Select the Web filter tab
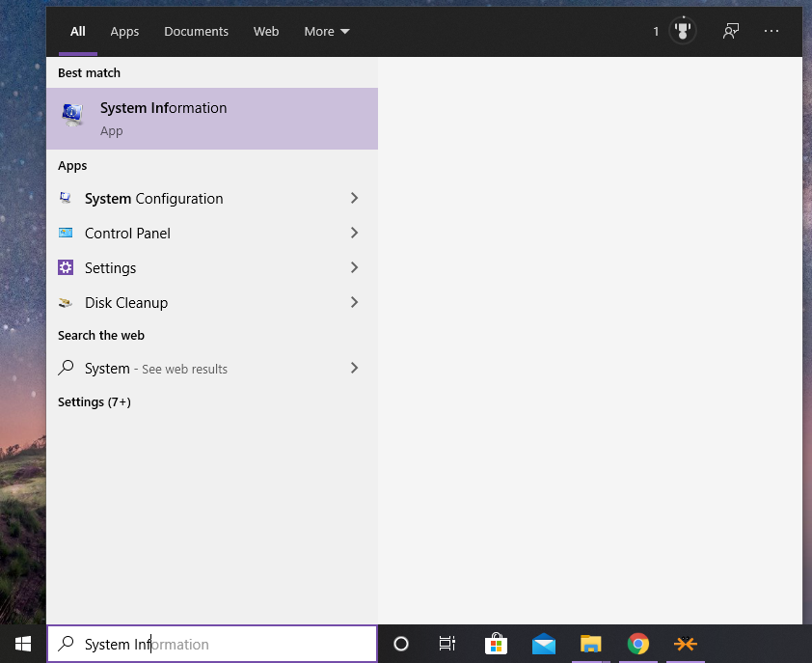The height and width of the screenshot is (663, 812). [x=266, y=32]
